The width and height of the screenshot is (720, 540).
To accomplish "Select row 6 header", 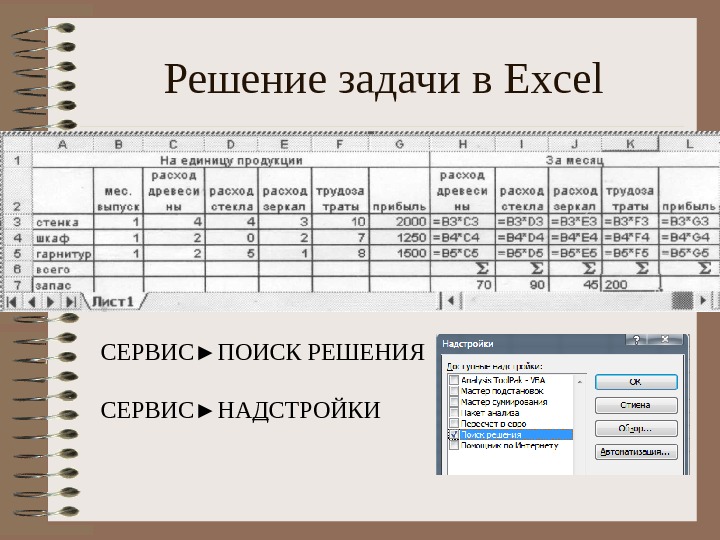I will coord(17,269).
